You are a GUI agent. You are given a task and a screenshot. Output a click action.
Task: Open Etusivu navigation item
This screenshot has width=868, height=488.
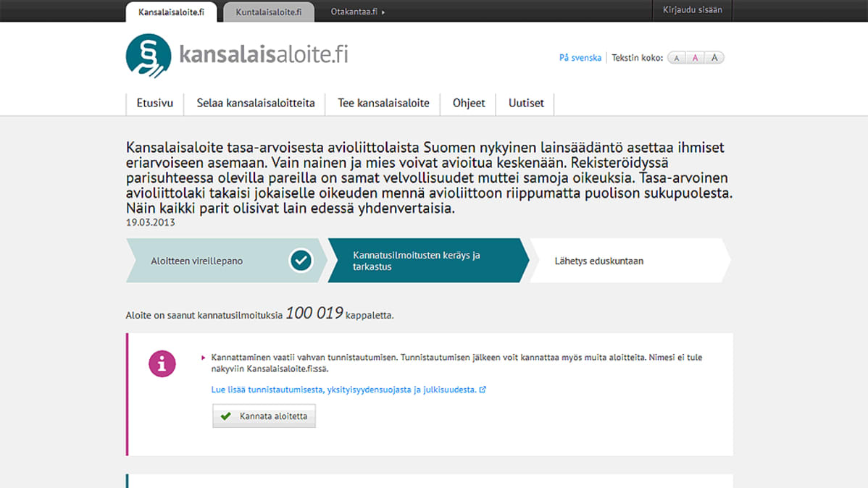click(x=155, y=104)
